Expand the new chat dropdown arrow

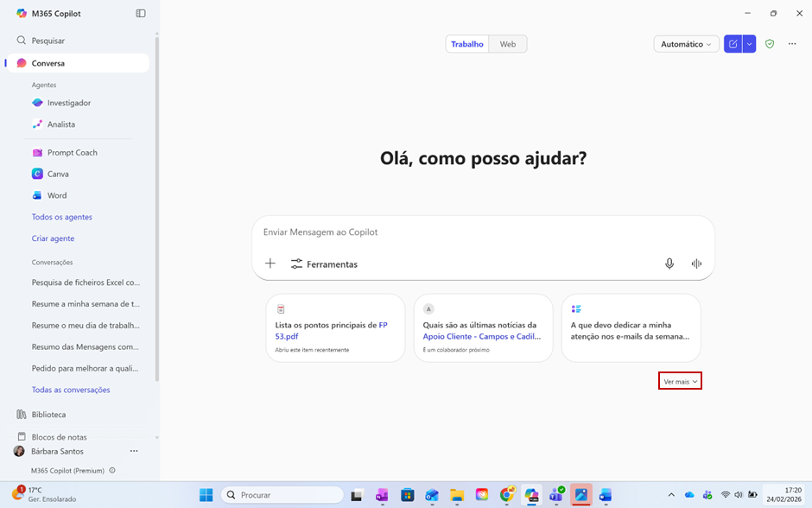click(x=749, y=44)
